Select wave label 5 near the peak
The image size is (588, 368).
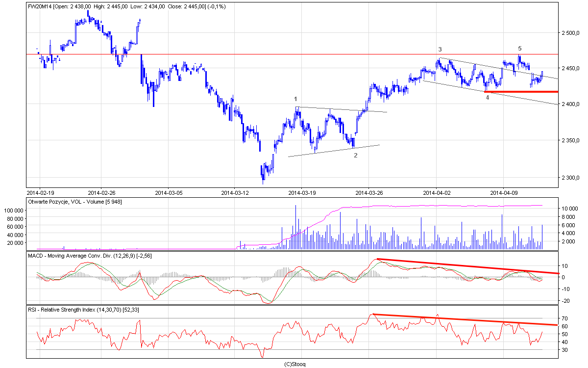[520, 48]
